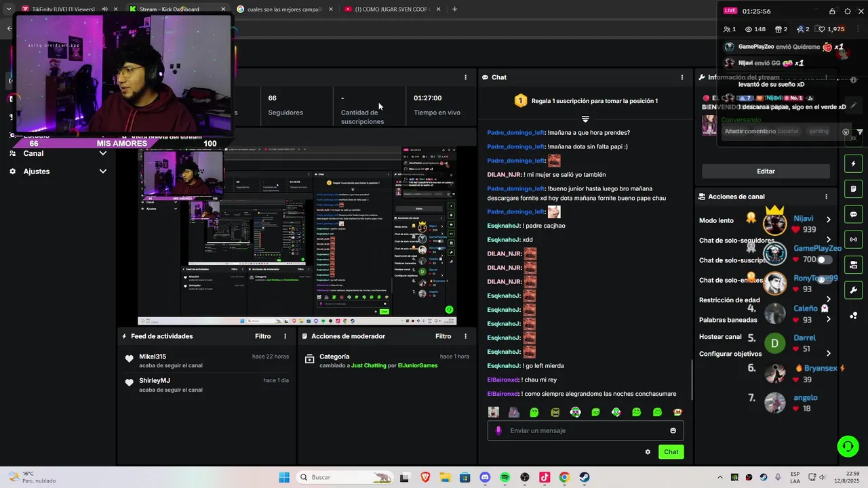The height and width of the screenshot is (488, 868).
Task: Open Restricción de edad options arrow
Action: coord(828,300)
